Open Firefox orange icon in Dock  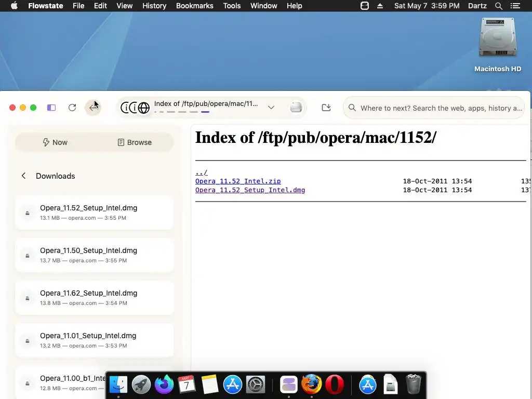point(312,384)
